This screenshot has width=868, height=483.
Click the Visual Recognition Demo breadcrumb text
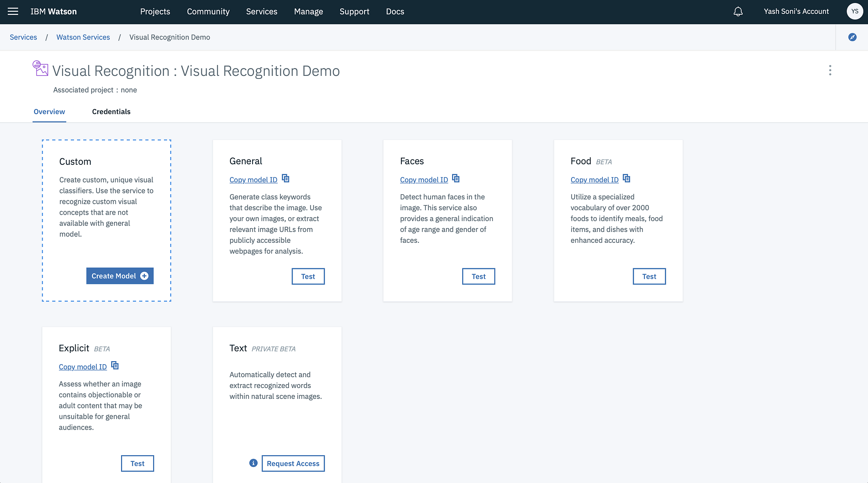(170, 37)
